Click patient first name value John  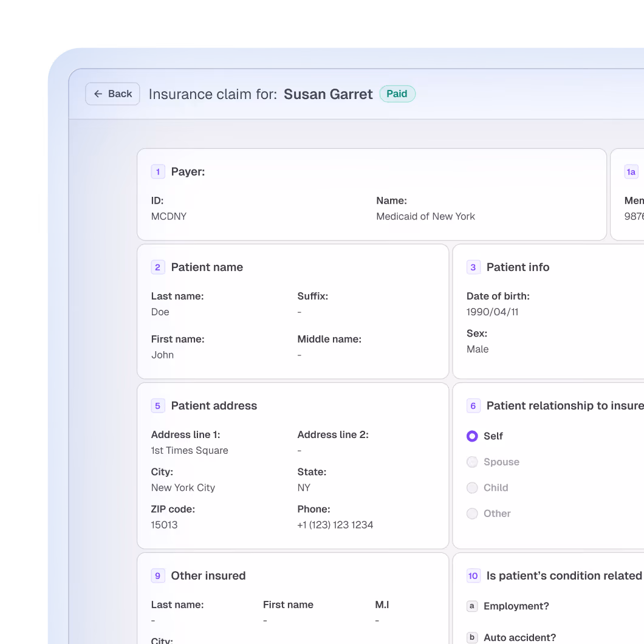coord(163,355)
